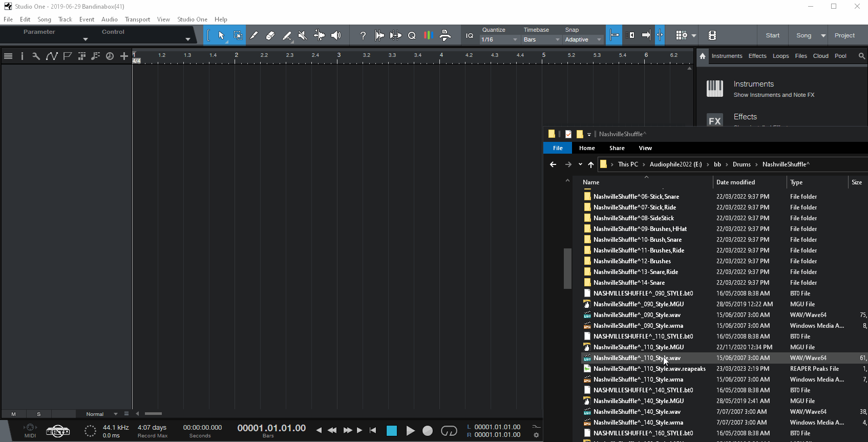The height and width of the screenshot is (442, 868).
Task: Click the Start page button
Action: click(x=772, y=35)
